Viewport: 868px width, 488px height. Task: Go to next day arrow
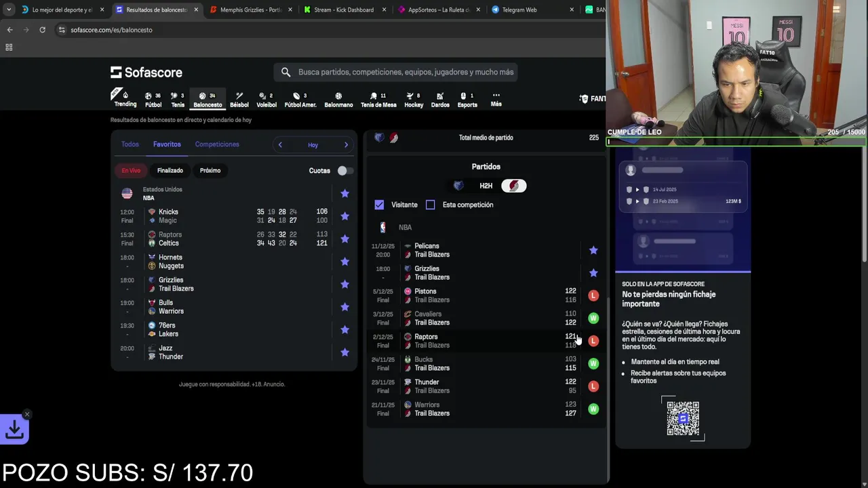(346, 145)
